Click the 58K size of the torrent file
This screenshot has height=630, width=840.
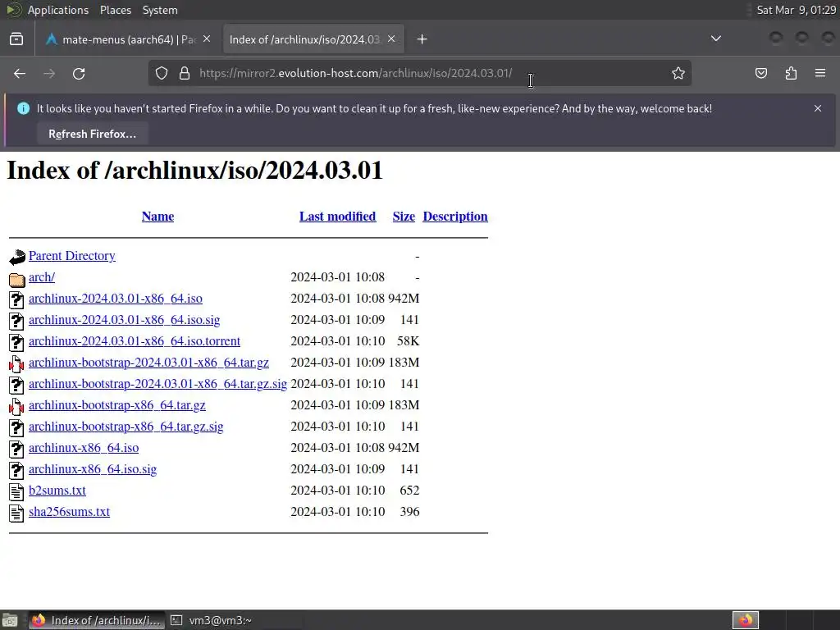tap(409, 341)
